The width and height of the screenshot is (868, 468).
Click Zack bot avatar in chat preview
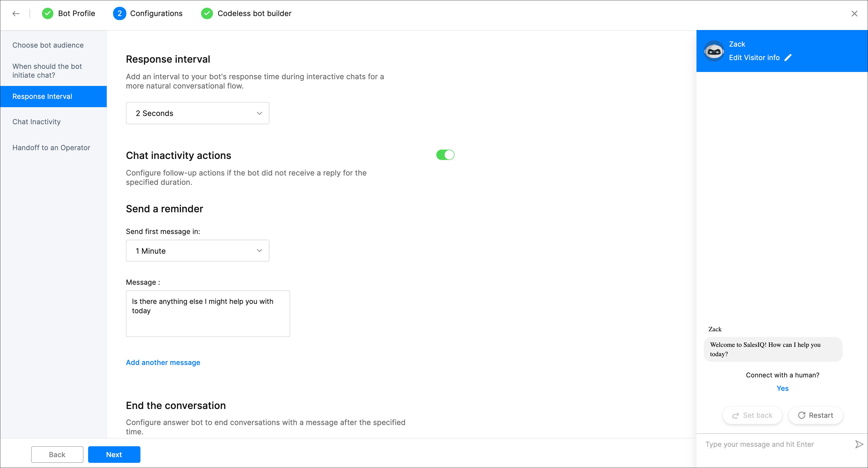714,51
